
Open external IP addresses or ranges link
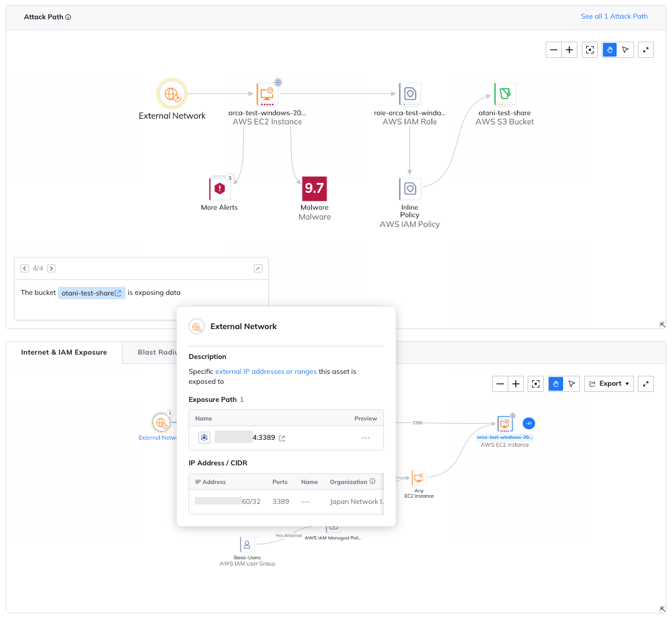point(266,371)
